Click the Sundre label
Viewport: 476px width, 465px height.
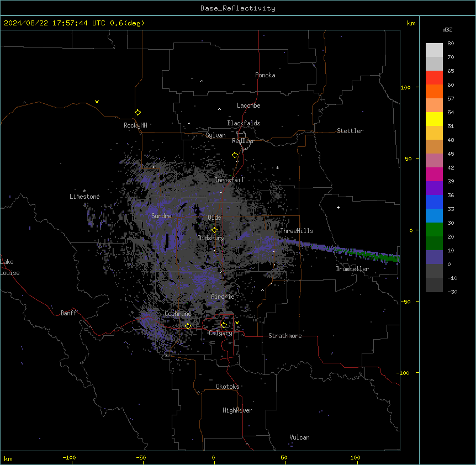(x=161, y=216)
